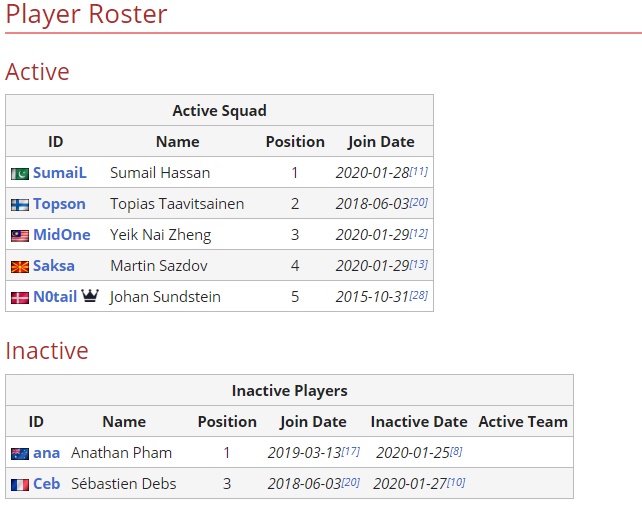Click the Australia flag icon beside ana

[20, 454]
